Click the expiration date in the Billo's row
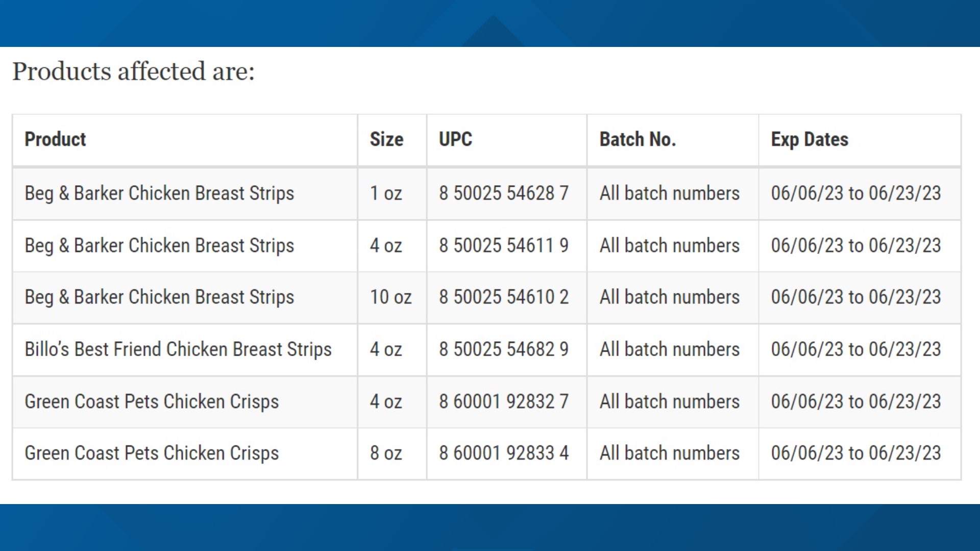This screenshot has width=980, height=551. (x=856, y=349)
